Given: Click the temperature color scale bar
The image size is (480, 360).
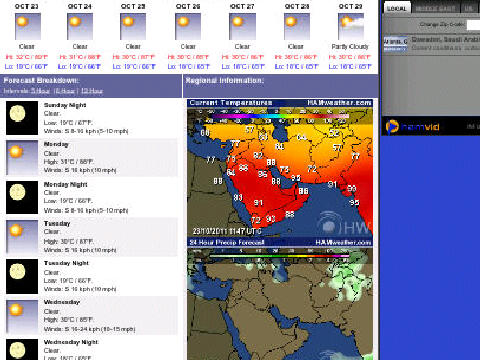Looking at the screenshot, I should tap(280, 116).
